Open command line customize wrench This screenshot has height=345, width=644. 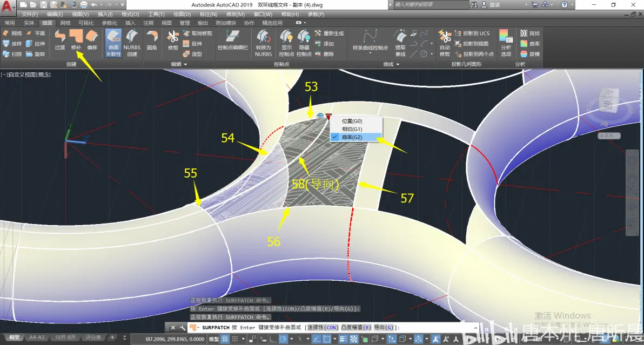(x=183, y=327)
